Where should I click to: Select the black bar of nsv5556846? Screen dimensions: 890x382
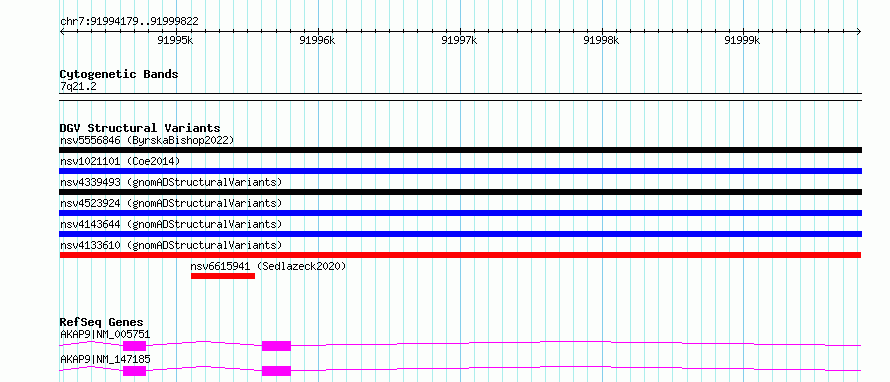coord(461,150)
